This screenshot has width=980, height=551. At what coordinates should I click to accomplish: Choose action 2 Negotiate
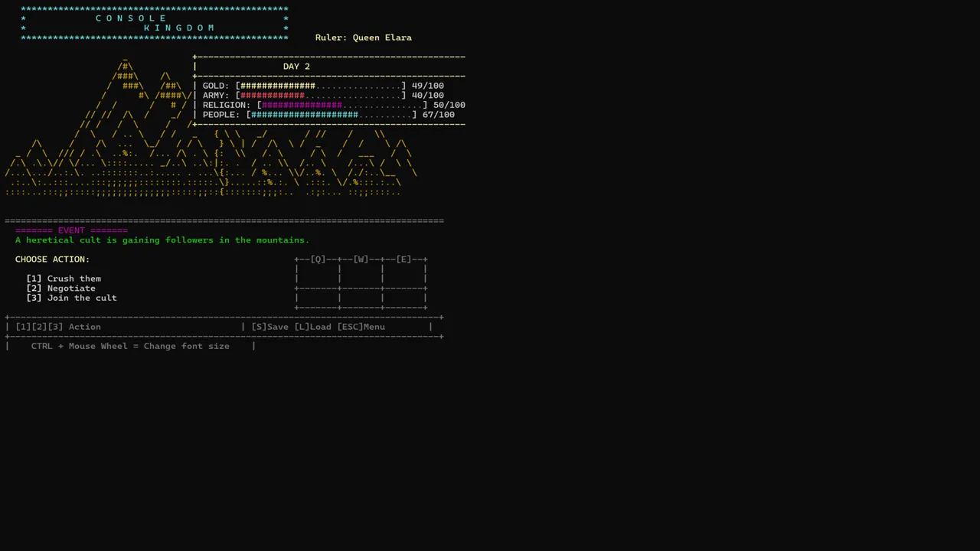(61, 289)
